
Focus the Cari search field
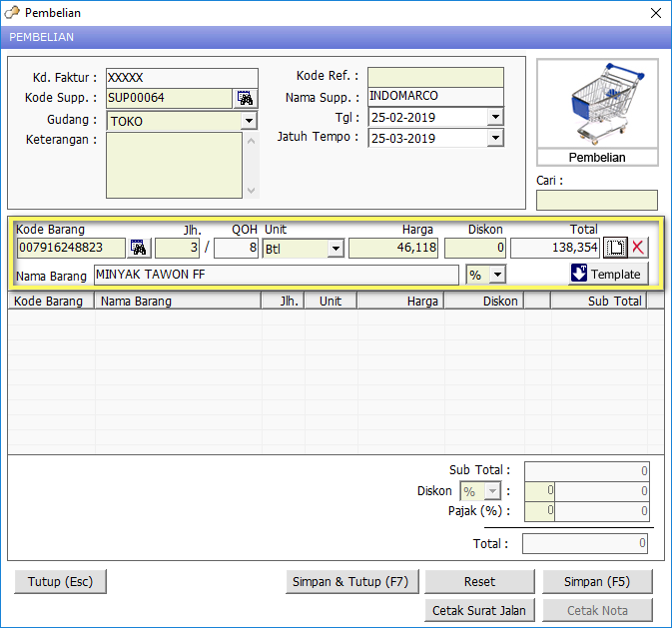click(x=596, y=200)
